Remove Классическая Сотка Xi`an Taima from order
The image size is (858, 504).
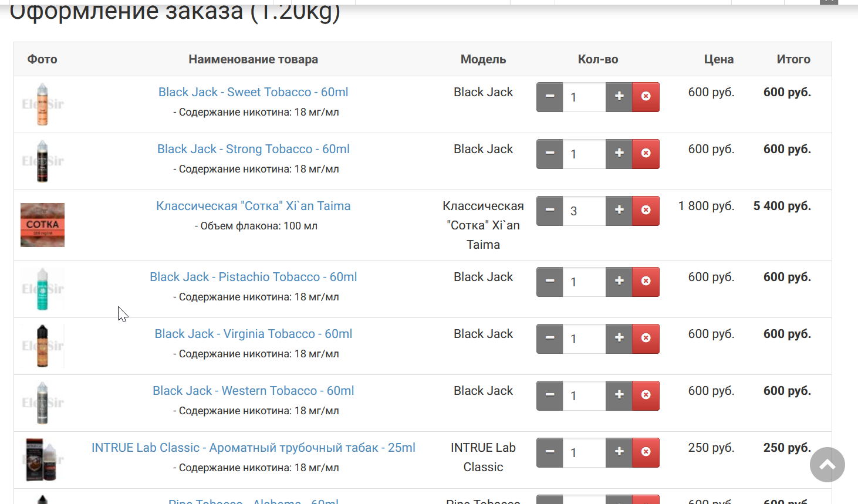point(646,211)
